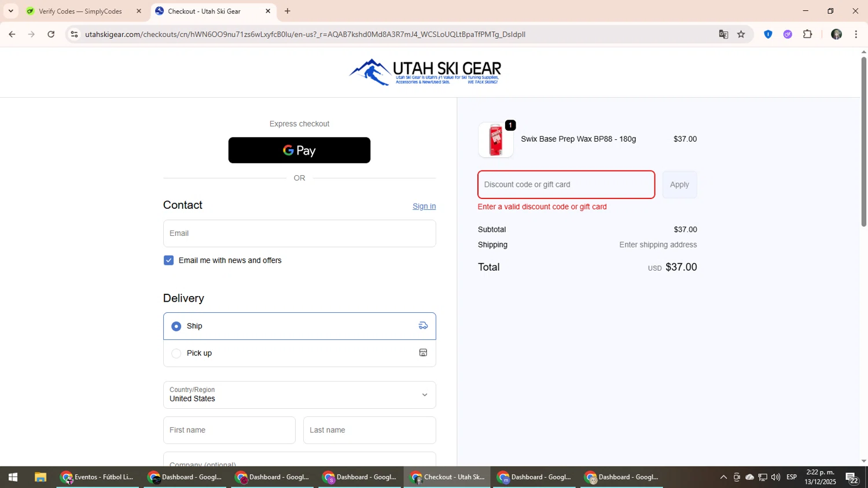Open the notification center with 22 badge
This screenshot has height=488, width=868.
tap(852, 478)
